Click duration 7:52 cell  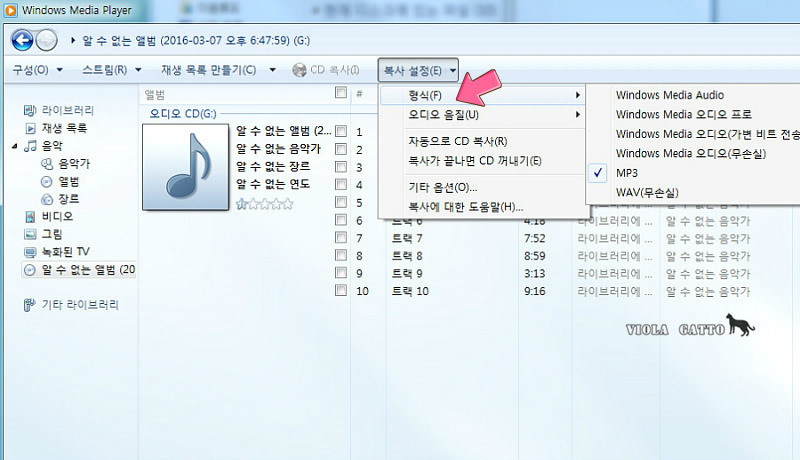(x=535, y=238)
